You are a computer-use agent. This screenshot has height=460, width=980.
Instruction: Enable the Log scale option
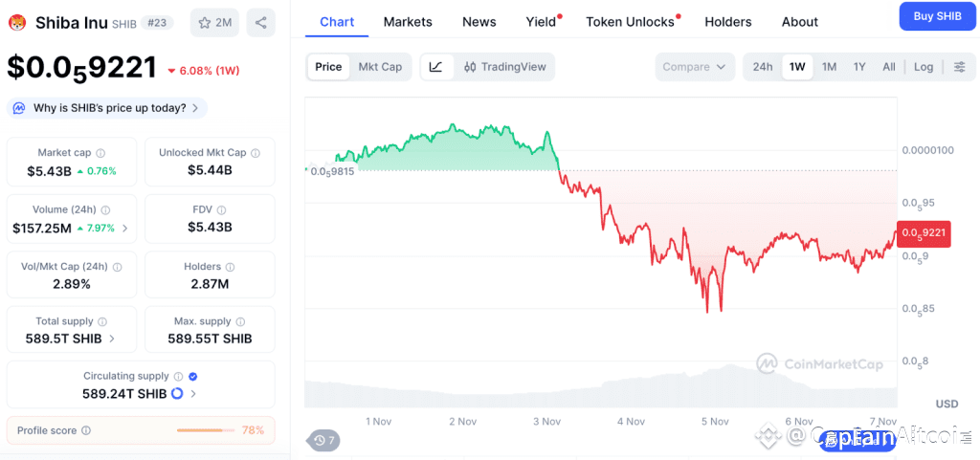(x=924, y=67)
